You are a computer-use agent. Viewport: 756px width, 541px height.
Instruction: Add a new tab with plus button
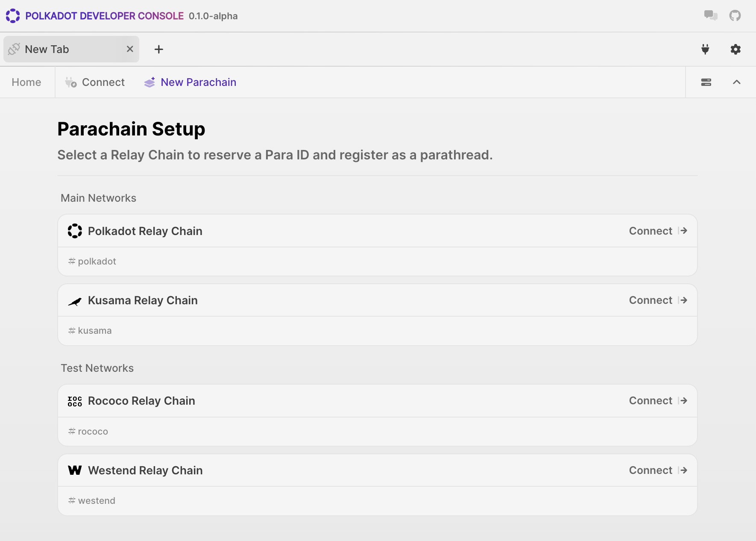[x=159, y=49]
